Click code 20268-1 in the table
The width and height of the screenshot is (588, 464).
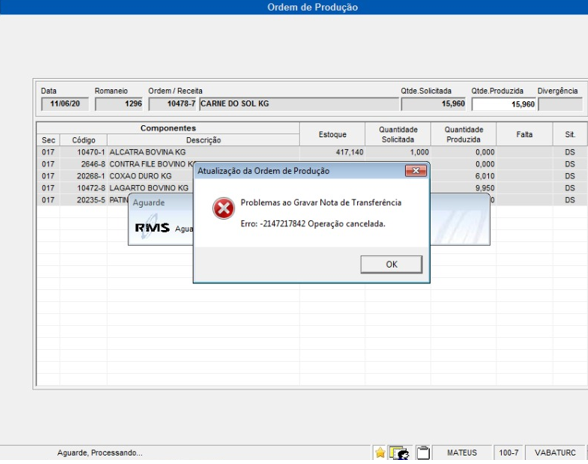pos(91,176)
